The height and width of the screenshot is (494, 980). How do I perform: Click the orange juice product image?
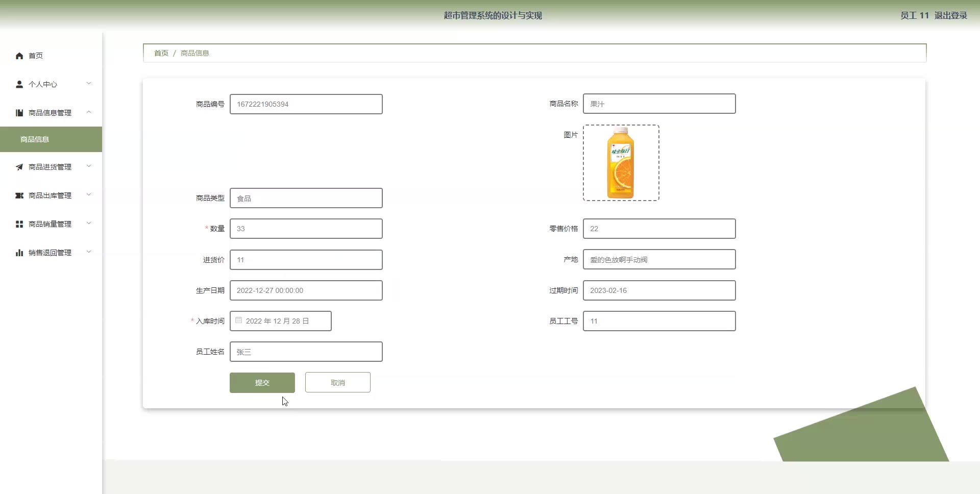[621, 163]
